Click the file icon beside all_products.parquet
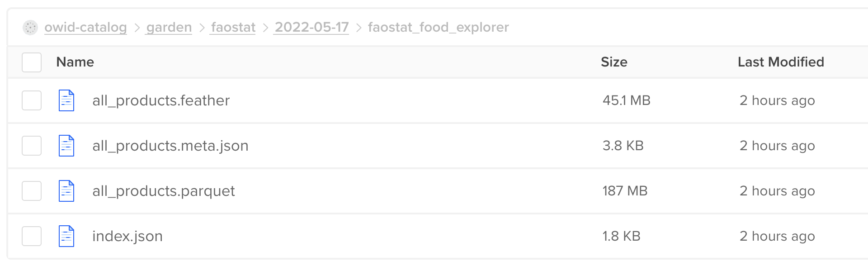The width and height of the screenshot is (868, 266). 66,191
